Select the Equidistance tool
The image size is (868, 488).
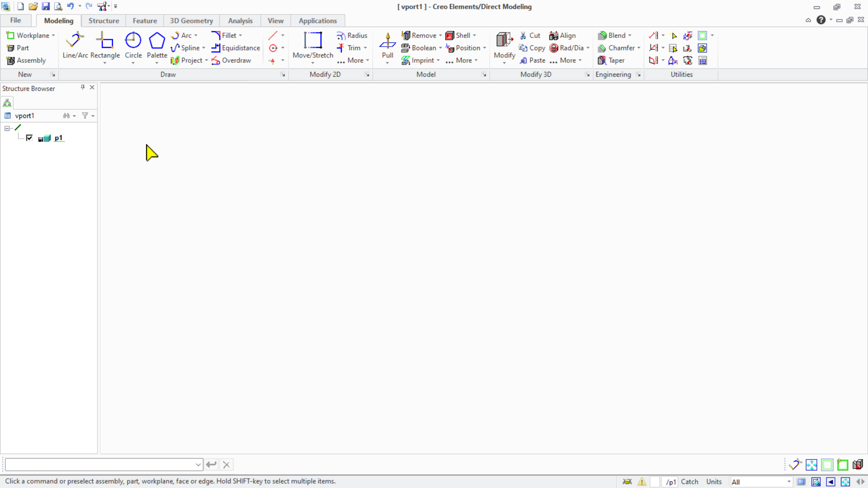point(236,48)
